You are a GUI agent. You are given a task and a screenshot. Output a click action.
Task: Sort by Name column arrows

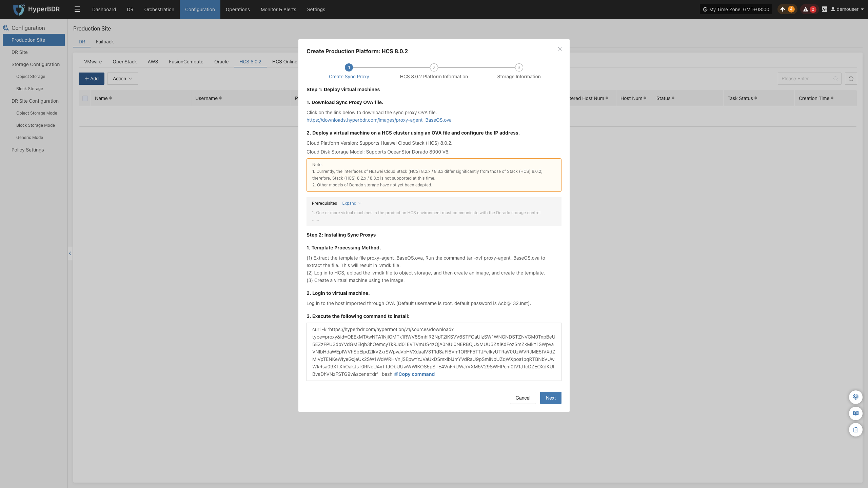tap(111, 98)
